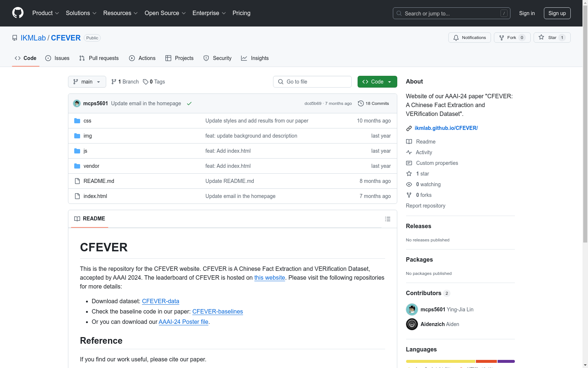Open the CFEVER-data dataset link
The width and height of the screenshot is (588, 368).
pyautogui.click(x=161, y=301)
